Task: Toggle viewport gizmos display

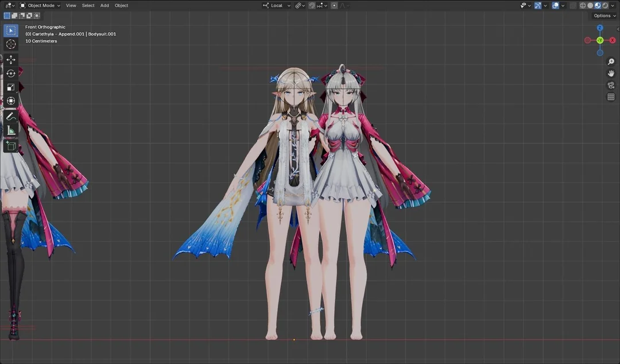Action: 538,6
